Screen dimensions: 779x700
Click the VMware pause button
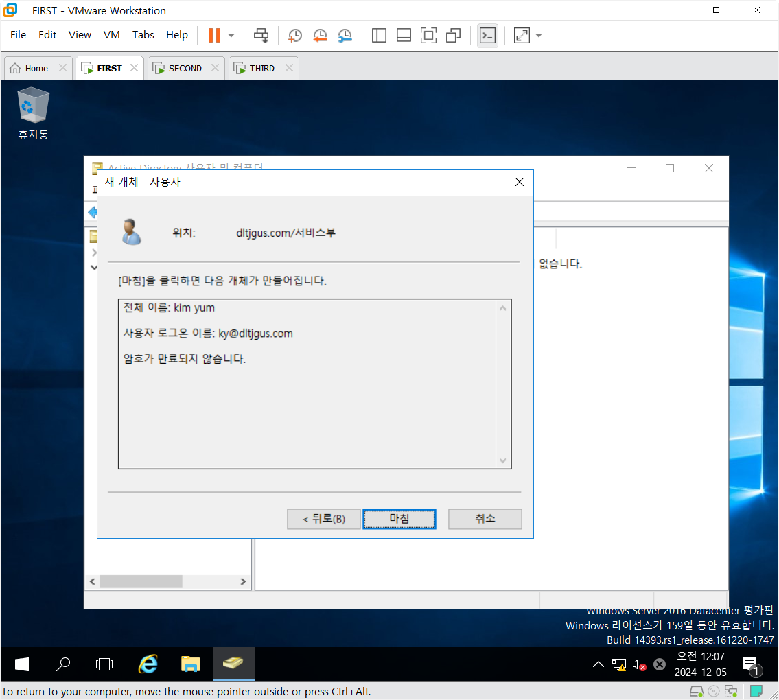[x=214, y=35]
